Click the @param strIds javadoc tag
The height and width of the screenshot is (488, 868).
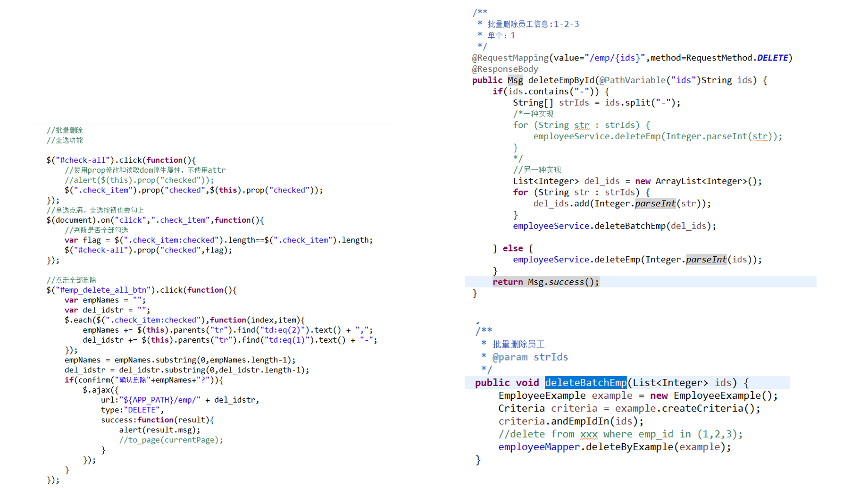click(x=530, y=357)
